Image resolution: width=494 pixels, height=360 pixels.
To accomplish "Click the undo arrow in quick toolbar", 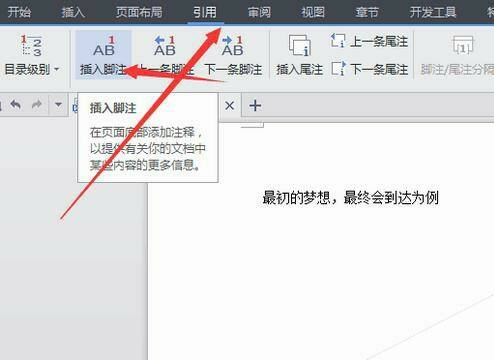I will tap(16, 105).
